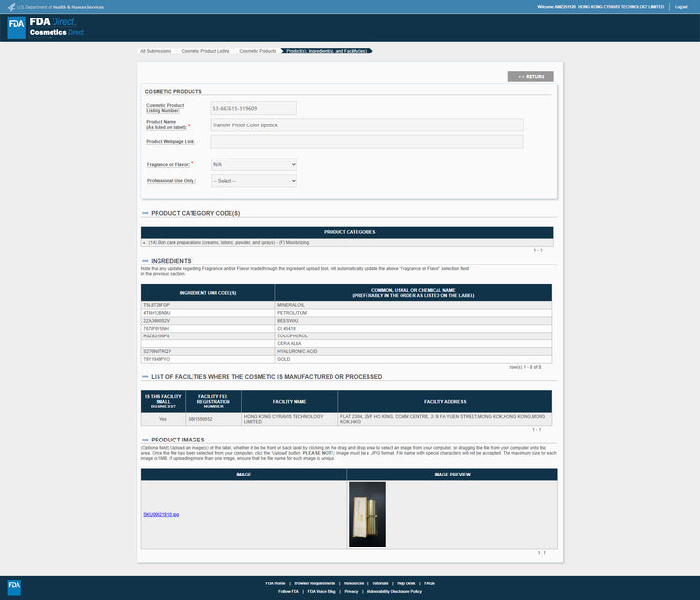The height and width of the screenshot is (600, 700).
Task: Open Help Desk footer link
Action: pos(405,583)
